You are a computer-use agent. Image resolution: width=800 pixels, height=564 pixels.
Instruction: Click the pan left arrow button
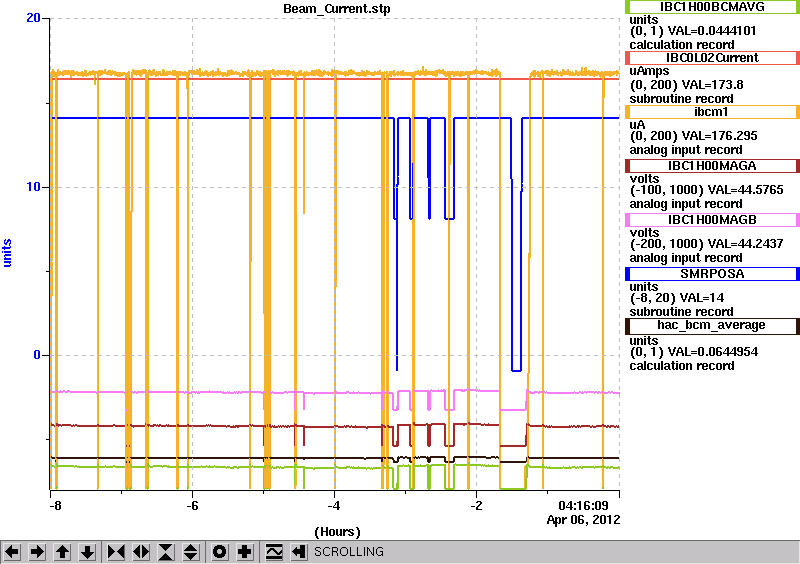[12, 552]
